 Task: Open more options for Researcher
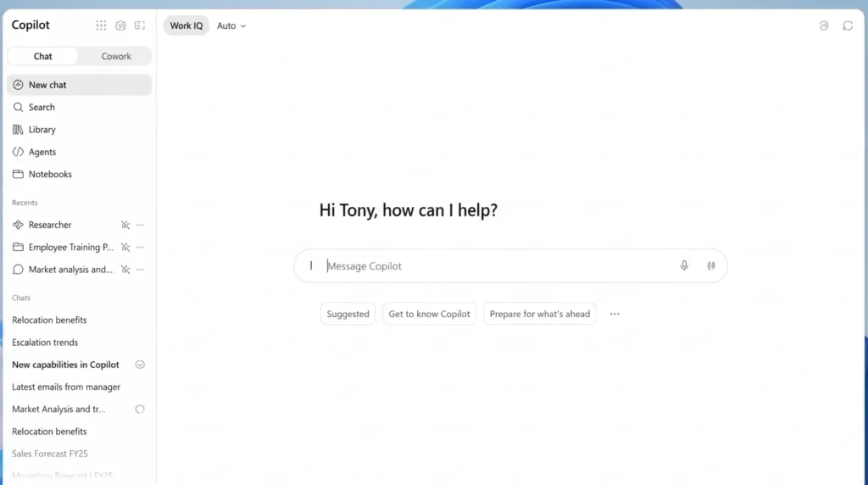(x=140, y=225)
